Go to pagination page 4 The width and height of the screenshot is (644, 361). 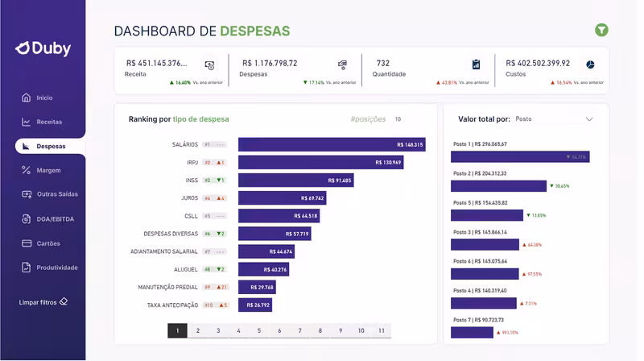click(238, 330)
